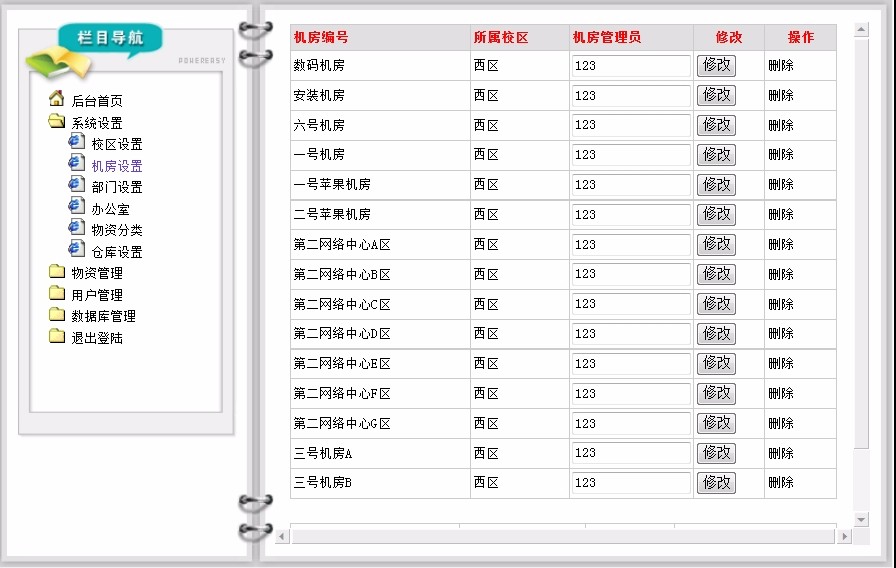
Task: Click the open folder icon beside 系统设置
Action: pyautogui.click(x=57, y=121)
